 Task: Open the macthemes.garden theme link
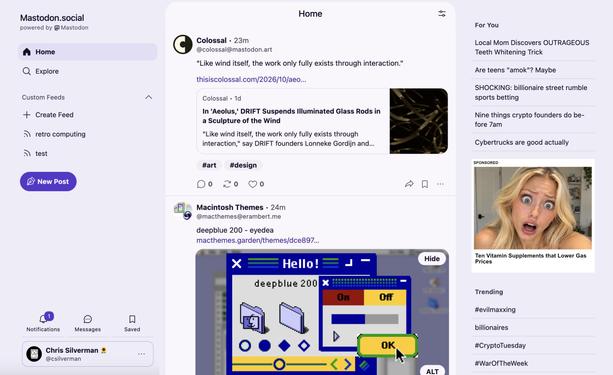(x=258, y=240)
